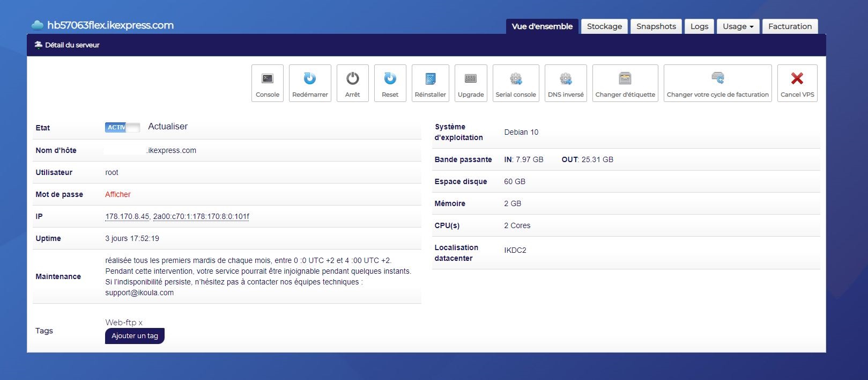
Task: Click the Ajouter un tag button
Action: point(135,336)
